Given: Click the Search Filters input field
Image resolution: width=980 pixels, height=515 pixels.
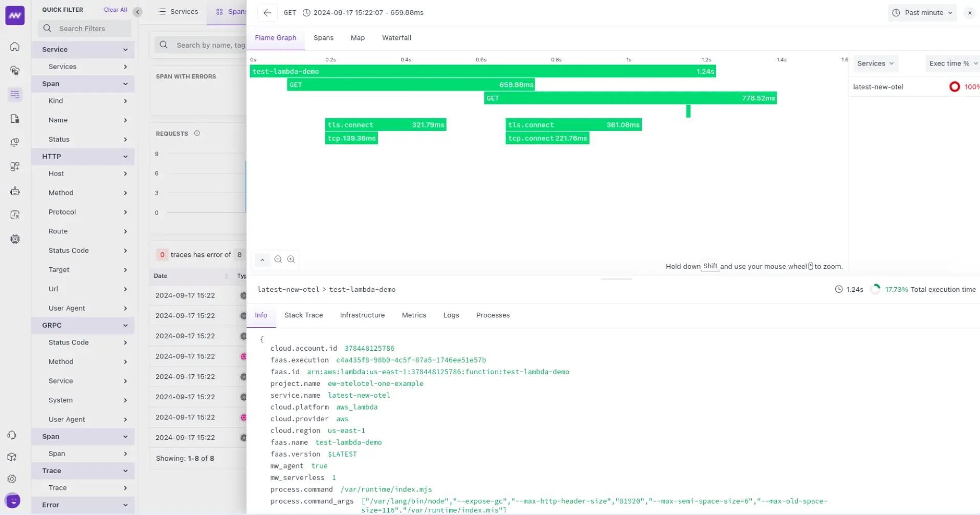Looking at the screenshot, I should [x=85, y=28].
